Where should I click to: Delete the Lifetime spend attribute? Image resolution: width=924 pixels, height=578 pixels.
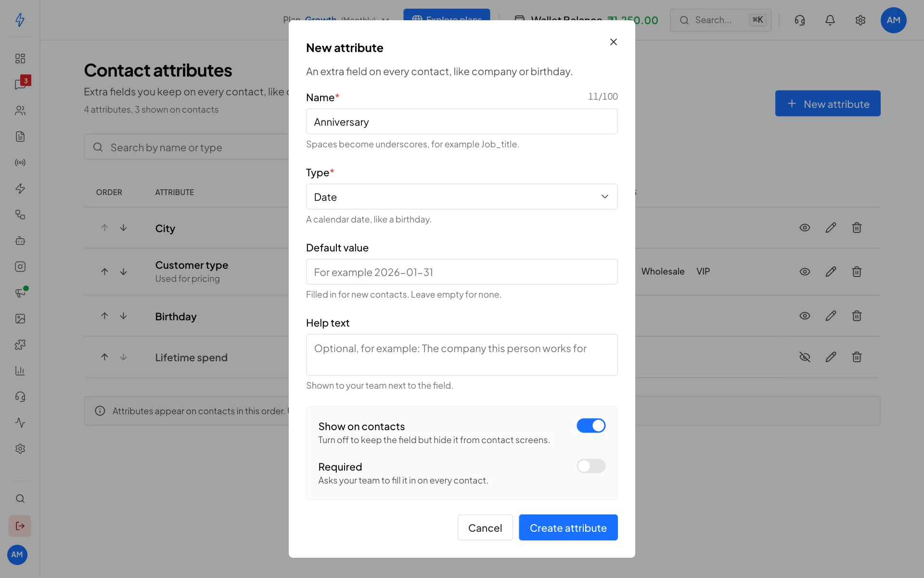(857, 357)
